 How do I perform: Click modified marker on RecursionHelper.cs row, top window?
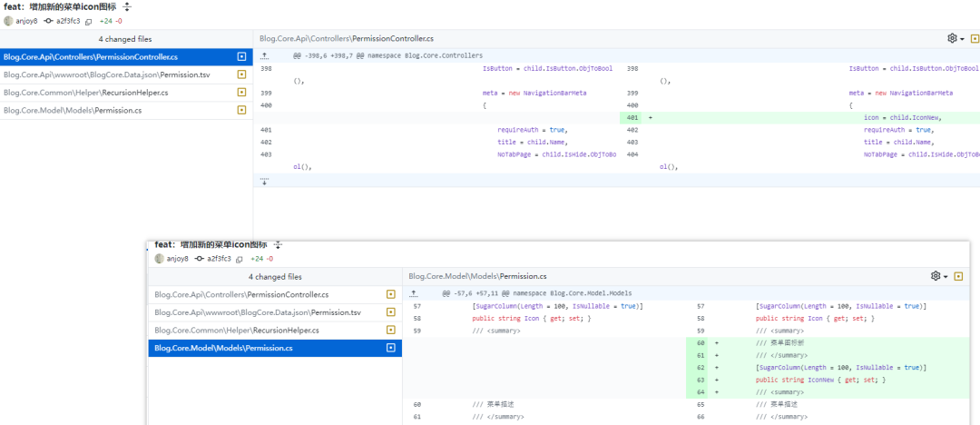point(242,92)
